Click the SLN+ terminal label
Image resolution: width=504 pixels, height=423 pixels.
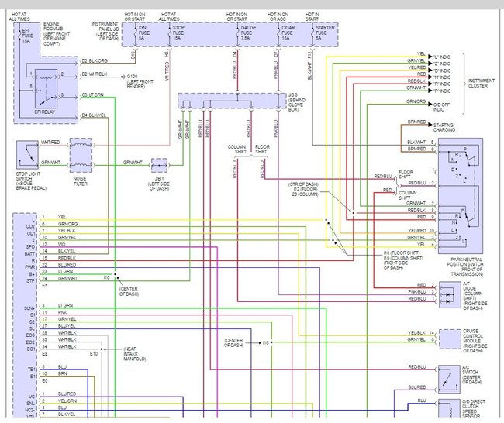point(29,308)
